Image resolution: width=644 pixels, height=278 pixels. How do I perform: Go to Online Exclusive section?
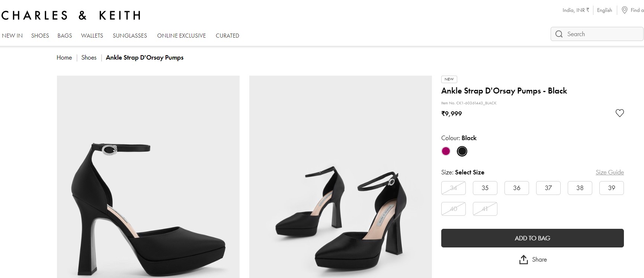click(x=181, y=36)
